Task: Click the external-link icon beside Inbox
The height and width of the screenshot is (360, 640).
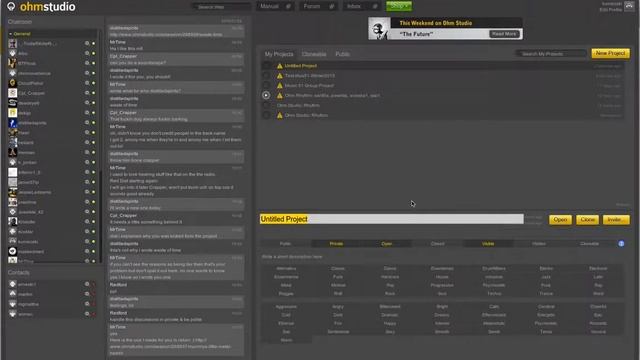Action: (x=375, y=6)
